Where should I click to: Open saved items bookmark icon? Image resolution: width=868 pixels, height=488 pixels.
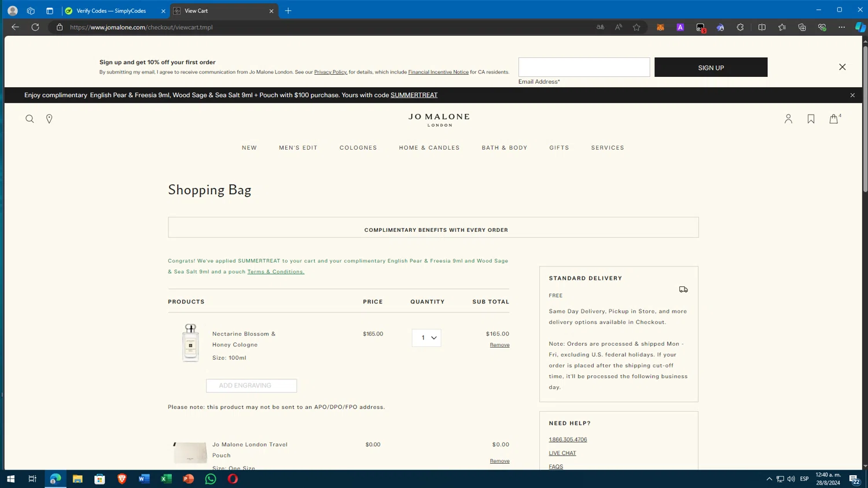pyautogui.click(x=811, y=119)
